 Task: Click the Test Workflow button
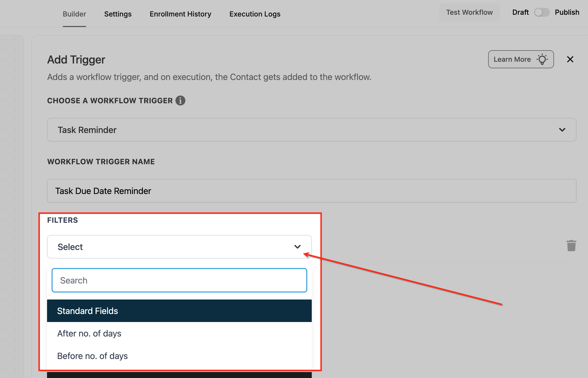469,12
